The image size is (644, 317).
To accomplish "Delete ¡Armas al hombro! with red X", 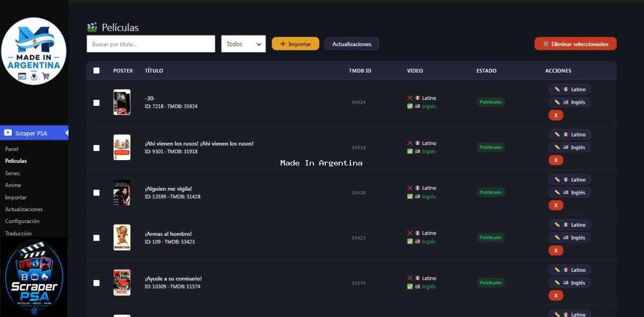I will point(555,250).
